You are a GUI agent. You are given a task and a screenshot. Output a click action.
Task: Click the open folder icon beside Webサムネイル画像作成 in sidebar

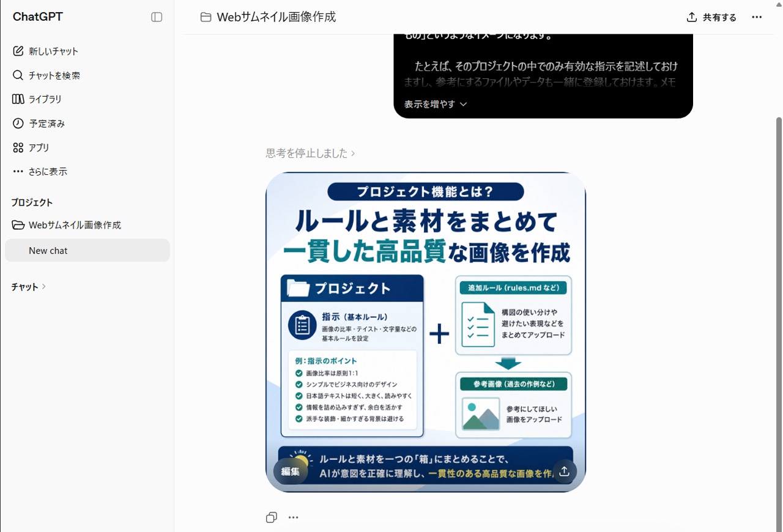(x=18, y=225)
